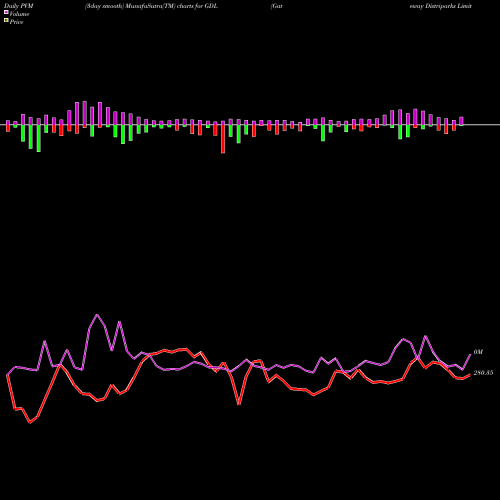Click the 0M volume value label

[x=478, y=352]
